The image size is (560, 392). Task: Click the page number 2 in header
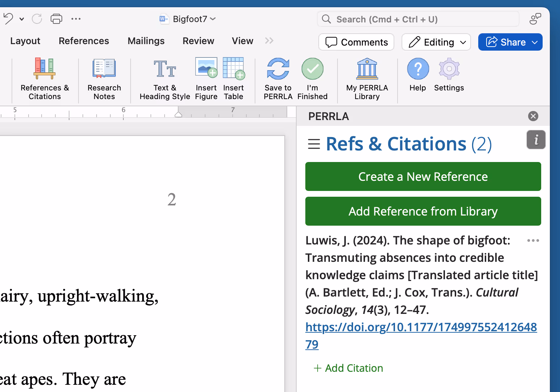click(x=172, y=199)
